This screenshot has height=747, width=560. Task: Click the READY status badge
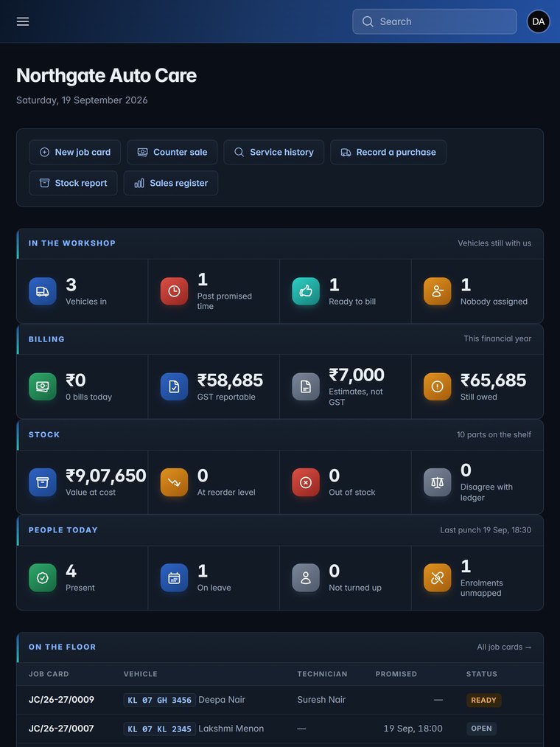483,700
